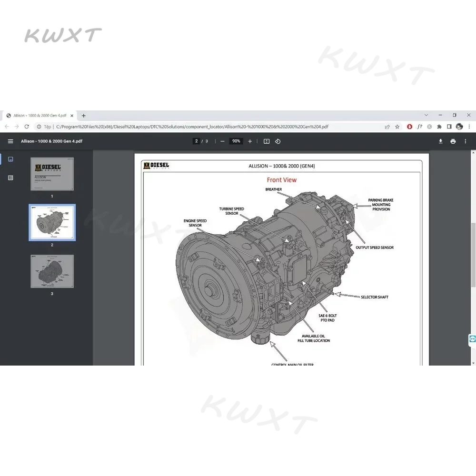Open the red Opera-style extension icon
The width and height of the screenshot is (476, 476).
click(x=409, y=127)
